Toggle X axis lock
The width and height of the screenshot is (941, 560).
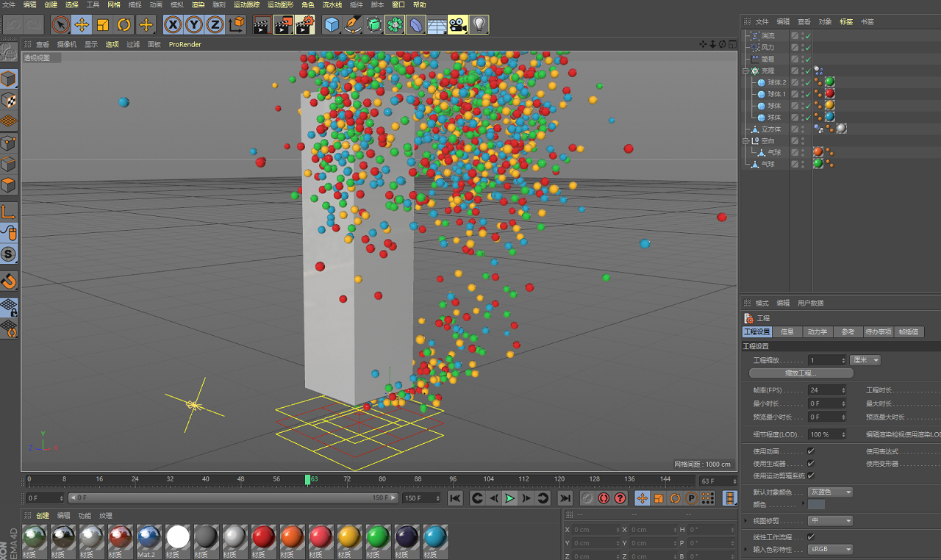point(173,25)
